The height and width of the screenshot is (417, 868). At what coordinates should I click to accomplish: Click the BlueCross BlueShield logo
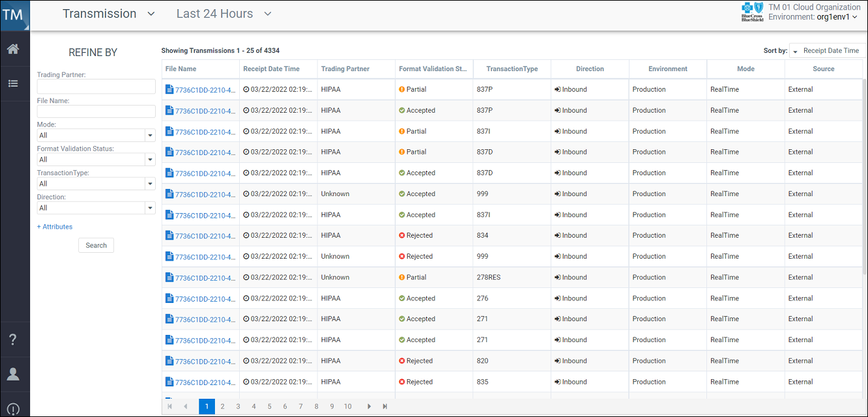[753, 11]
